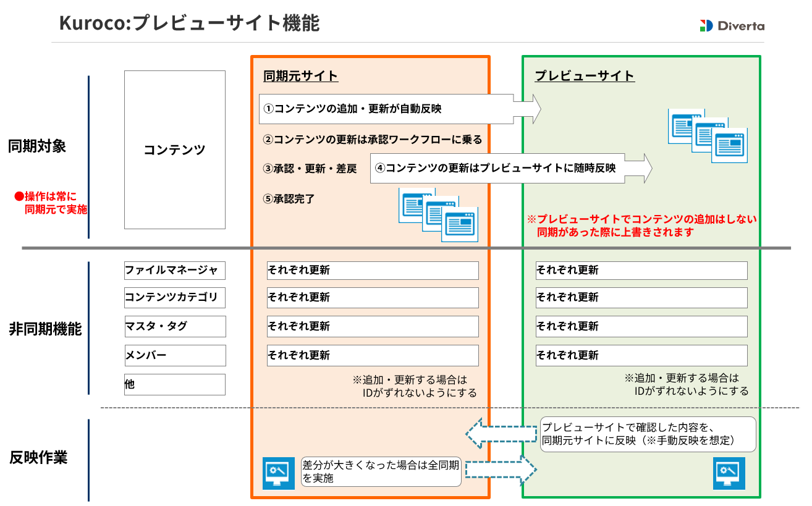Click the red プレビューサイトでコンテンツの追加はしない warning
Viewport: 812px width, 506px height.
click(642, 226)
